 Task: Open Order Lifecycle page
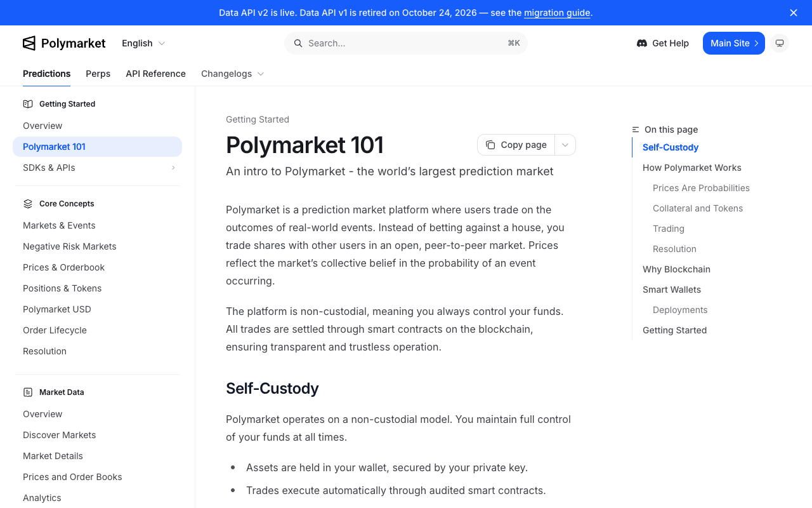[97, 330]
